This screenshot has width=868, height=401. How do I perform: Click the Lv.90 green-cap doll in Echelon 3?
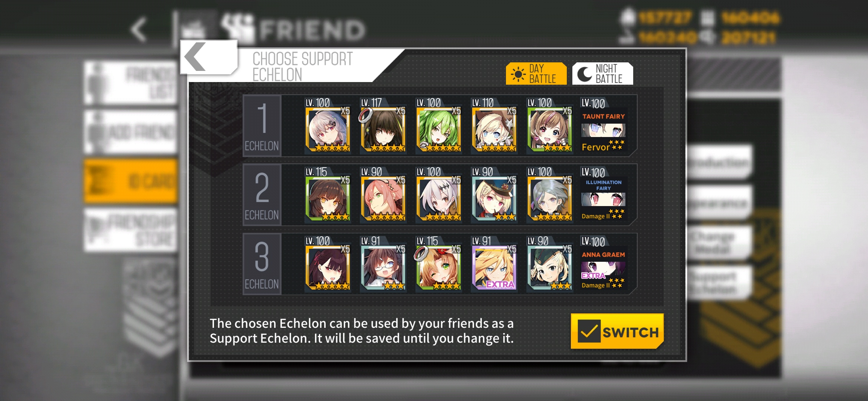pyautogui.click(x=550, y=264)
